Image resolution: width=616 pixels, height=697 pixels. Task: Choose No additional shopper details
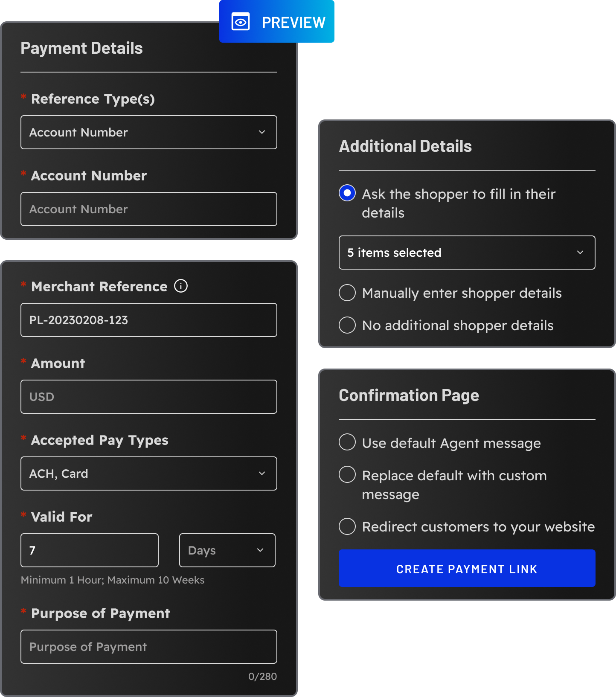pyautogui.click(x=347, y=325)
